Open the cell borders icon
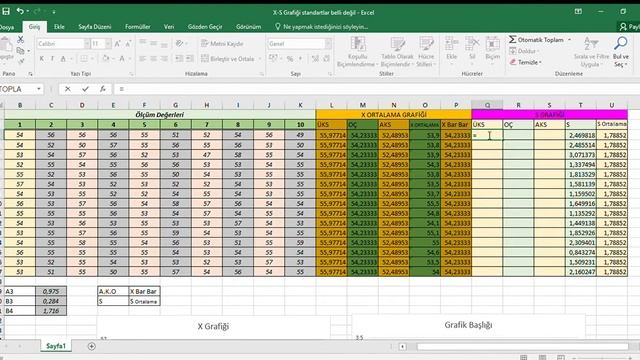 click(x=84, y=59)
